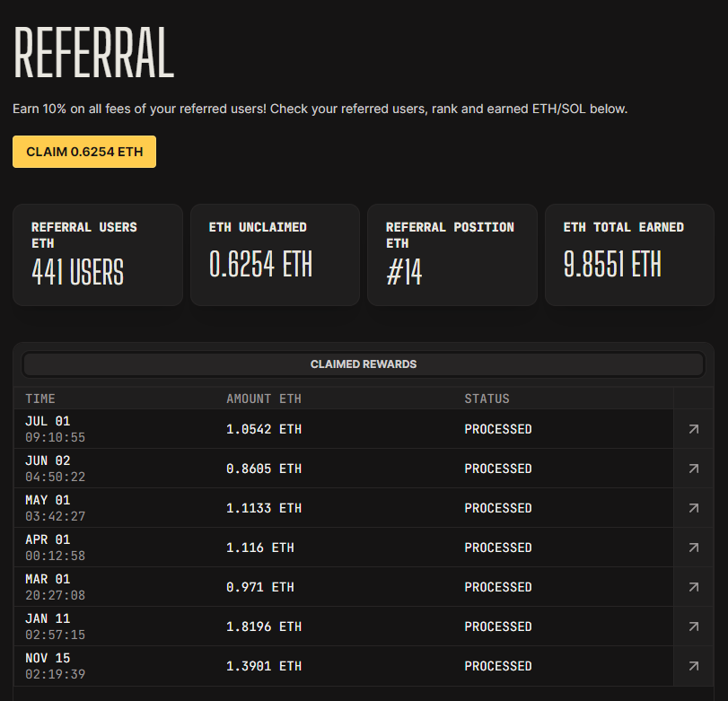Select the Referral Position ETH card
The width and height of the screenshot is (728, 701).
pos(452,255)
